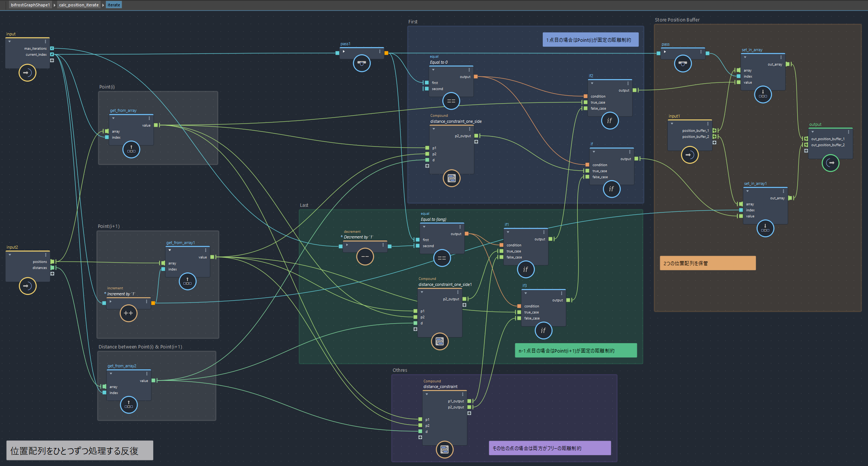Go to the calc_position_iterate breadcrumb
This screenshot has height=466, width=868.
coord(79,5)
